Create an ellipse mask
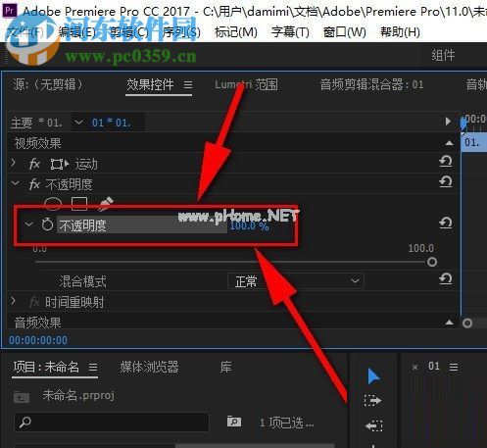Image resolution: width=487 pixels, height=448 pixels. (53, 203)
